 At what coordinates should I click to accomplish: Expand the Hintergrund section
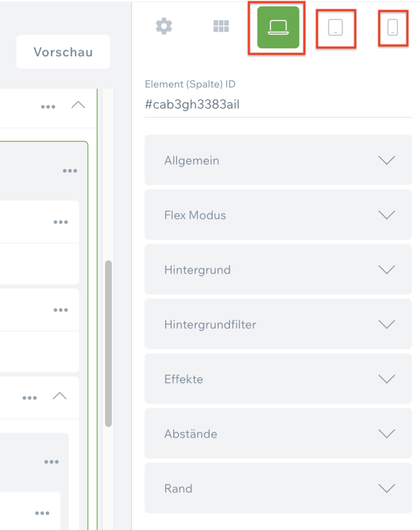[278, 270]
